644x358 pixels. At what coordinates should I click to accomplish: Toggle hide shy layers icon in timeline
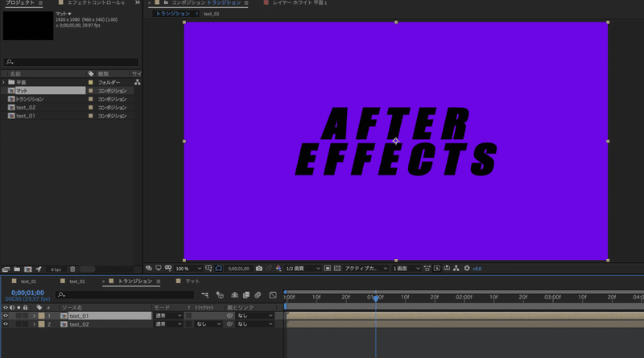coord(234,294)
